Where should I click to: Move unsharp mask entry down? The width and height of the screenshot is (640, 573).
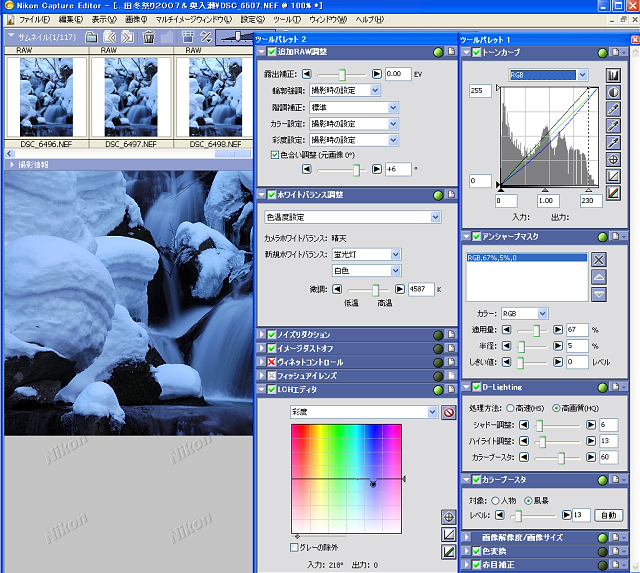598,294
